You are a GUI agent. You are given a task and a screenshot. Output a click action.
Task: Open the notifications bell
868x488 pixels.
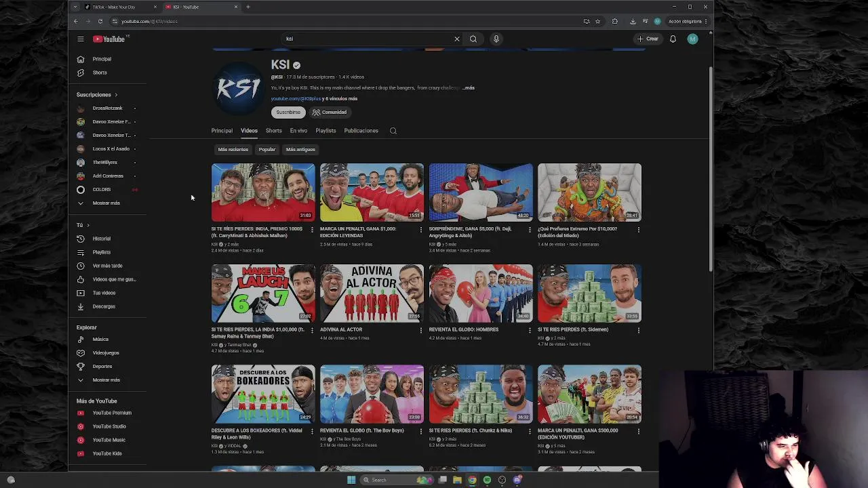pos(673,39)
